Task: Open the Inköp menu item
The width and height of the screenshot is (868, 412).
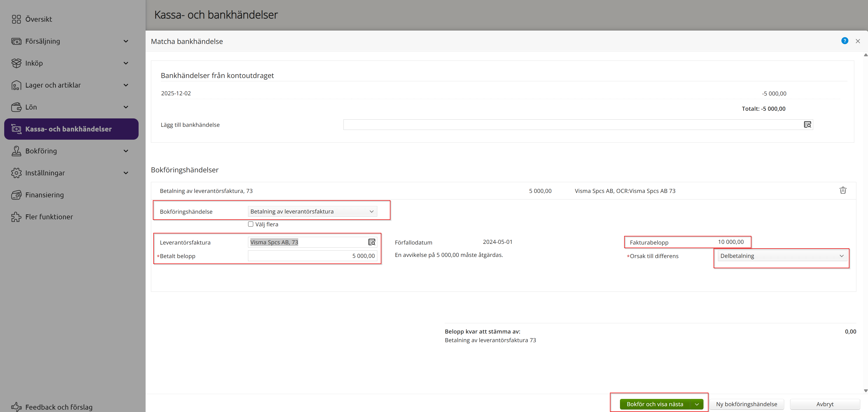Action: [x=34, y=63]
